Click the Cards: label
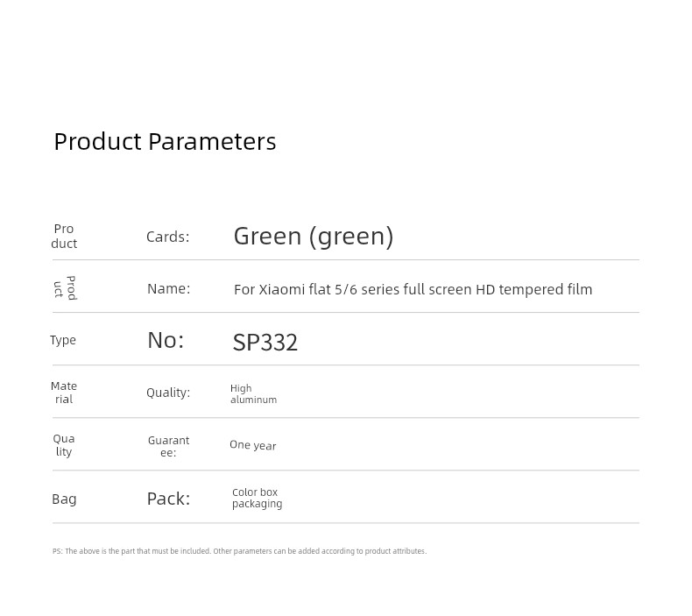The image size is (692, 616). coord(167,237)
